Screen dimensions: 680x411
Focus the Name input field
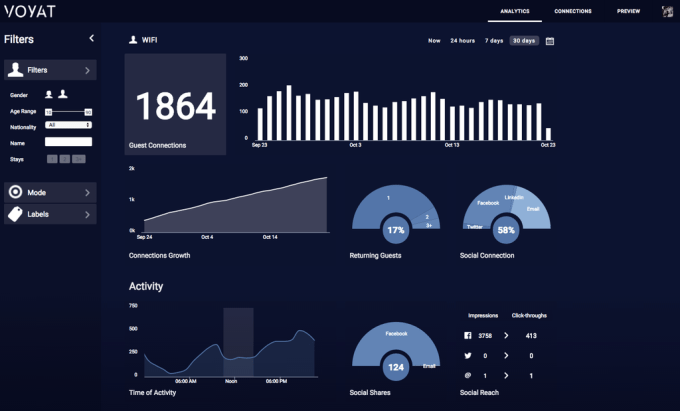click(x=69, y=141)
